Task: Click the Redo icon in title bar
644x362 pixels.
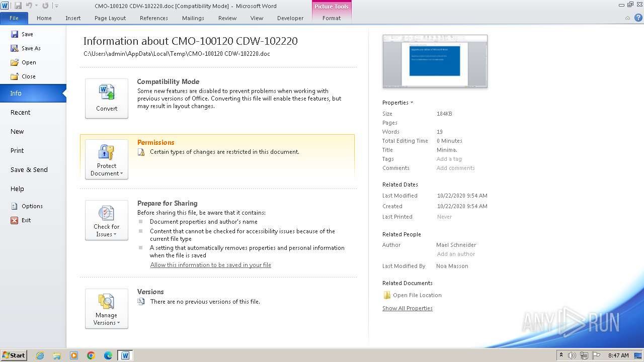Action: (45, 6)
